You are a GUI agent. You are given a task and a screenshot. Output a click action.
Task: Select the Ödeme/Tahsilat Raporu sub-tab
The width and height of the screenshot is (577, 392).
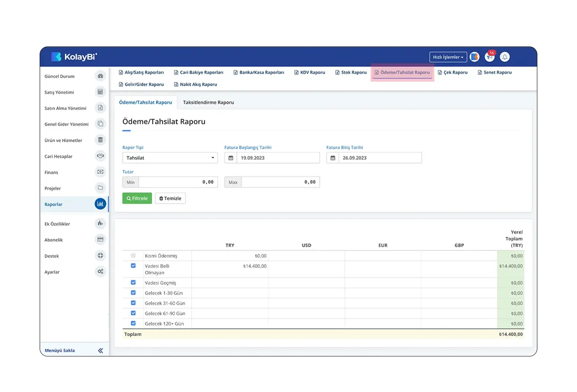click(146, 102)
